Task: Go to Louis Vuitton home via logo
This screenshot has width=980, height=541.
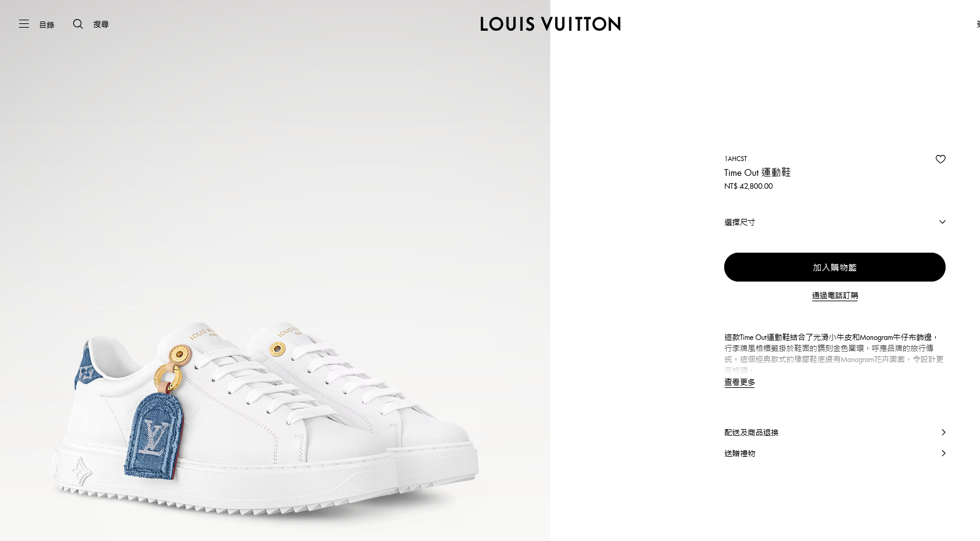Action: coord(550,24)
